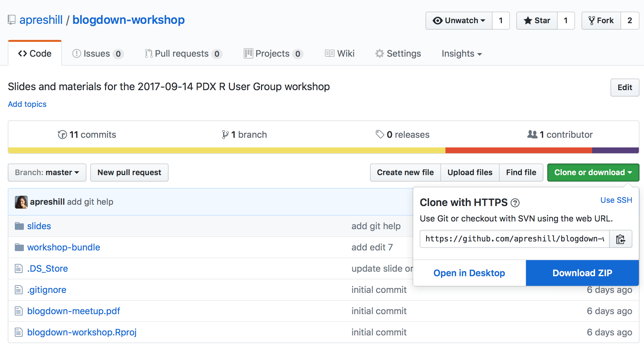Click the workshop-bundle folder icon
Image resolution: width=644 pixels, height=347 pixels.
pos(19,248)
